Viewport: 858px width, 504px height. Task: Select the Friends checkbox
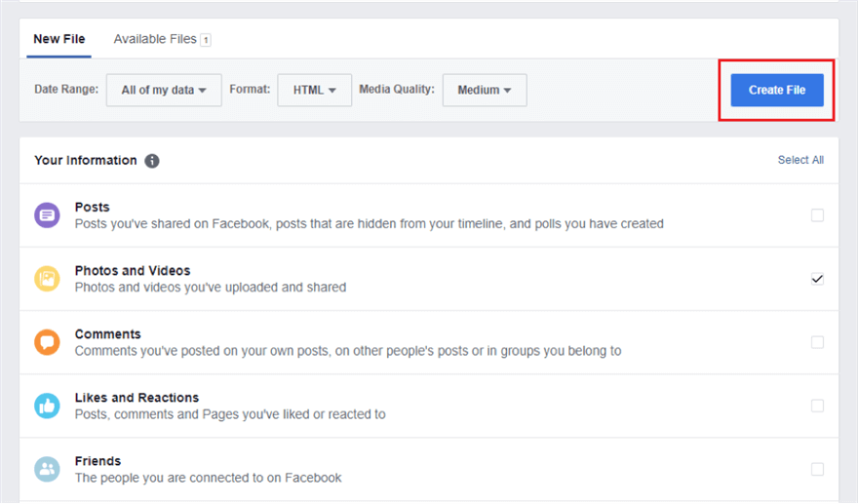coord(817,469)
